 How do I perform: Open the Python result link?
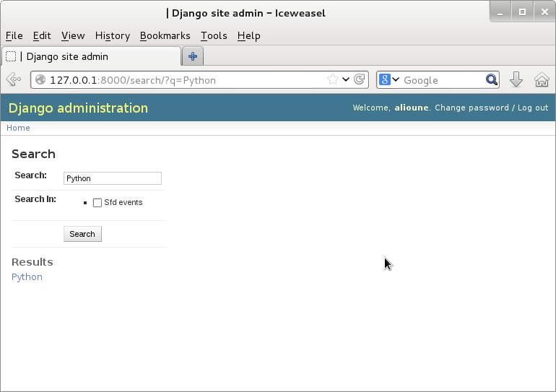pyautogui.click(x=27, y=276)
